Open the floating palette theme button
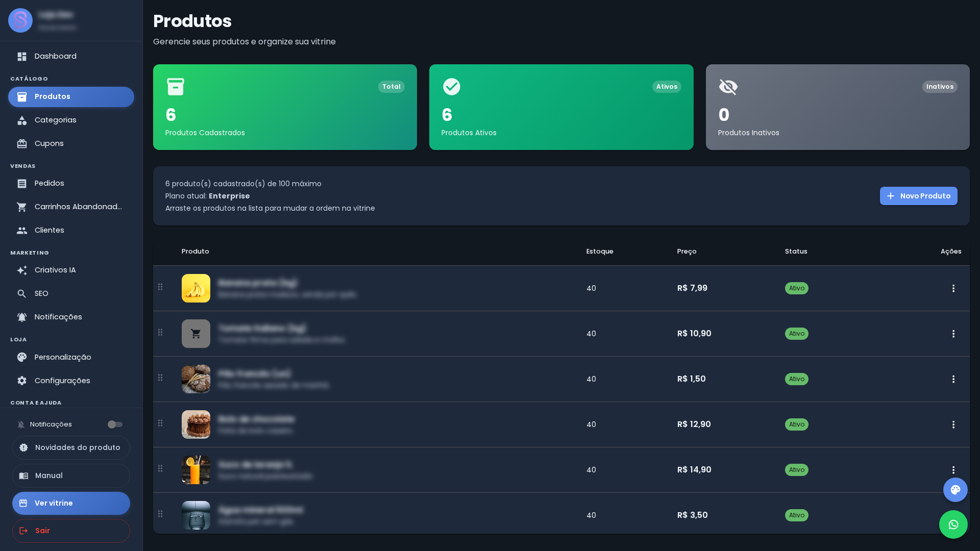The width and height of the screenshot is (980, 551). pyautogui.click(x=955, y=490)
